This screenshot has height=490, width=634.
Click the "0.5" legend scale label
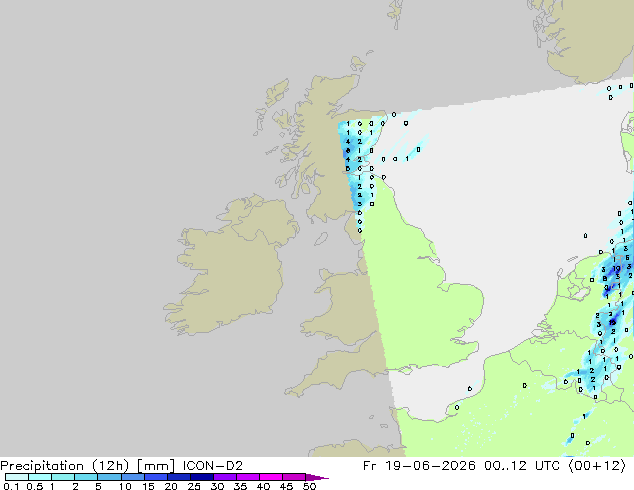point(35,486)
